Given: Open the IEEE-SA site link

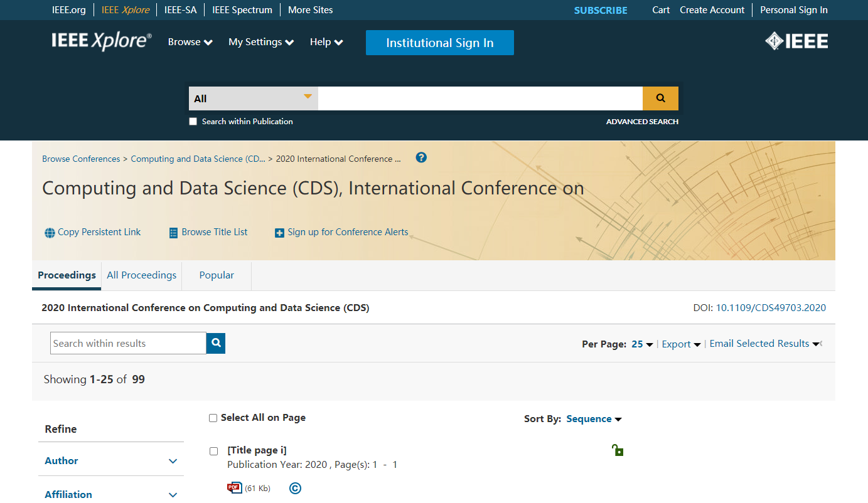Looking at the screenshot, I should pos(181,10).
